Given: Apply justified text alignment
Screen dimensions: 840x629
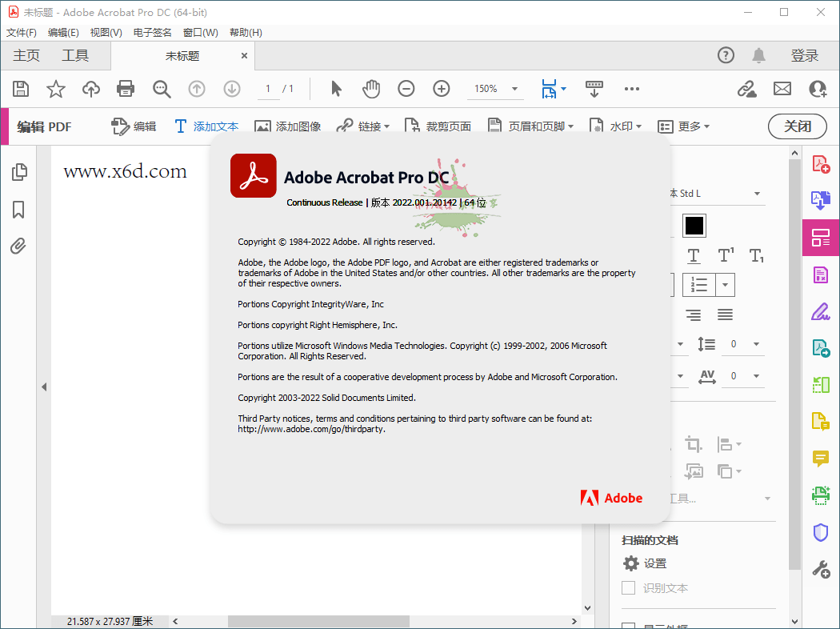Looking at the screenshot, I should 725,315.
